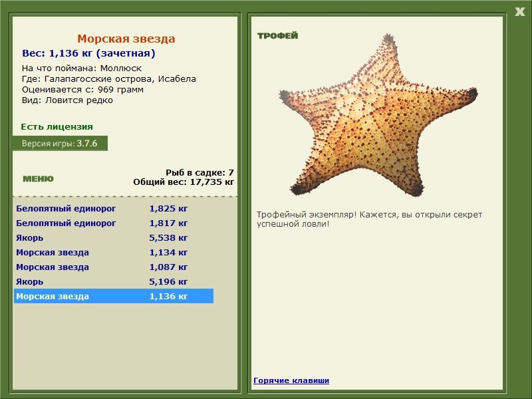
Task: Select Якорь 5,538 кг row
Action: [114, 238]
